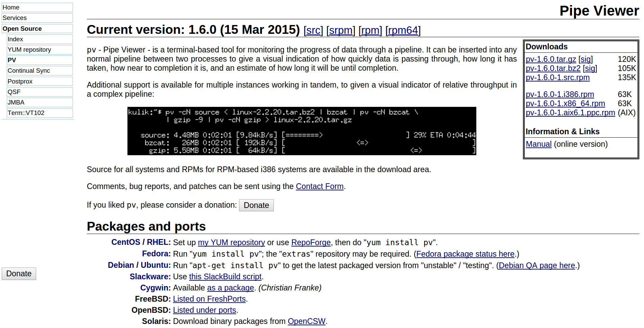
Task: Open the Term::VT102 sidebar item
Action: [40, 113]
